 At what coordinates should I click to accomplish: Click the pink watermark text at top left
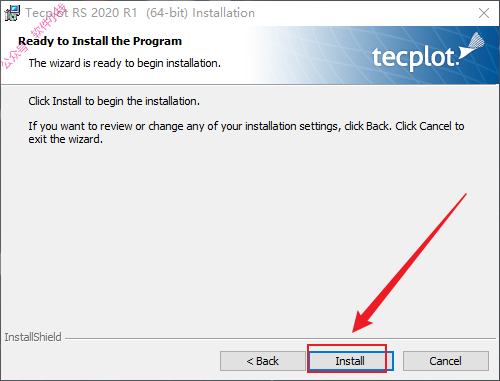point(33,36)
